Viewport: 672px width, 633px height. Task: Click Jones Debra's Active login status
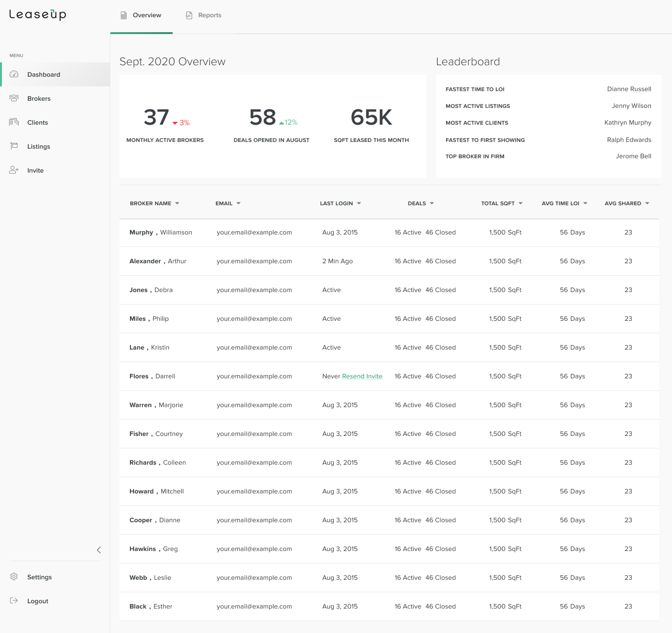coord(331,290)
